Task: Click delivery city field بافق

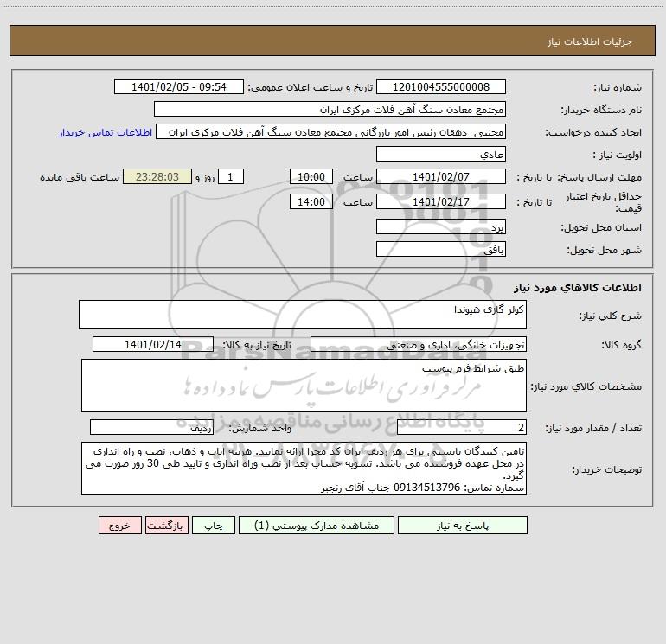Action: click(x=441, y=249)
